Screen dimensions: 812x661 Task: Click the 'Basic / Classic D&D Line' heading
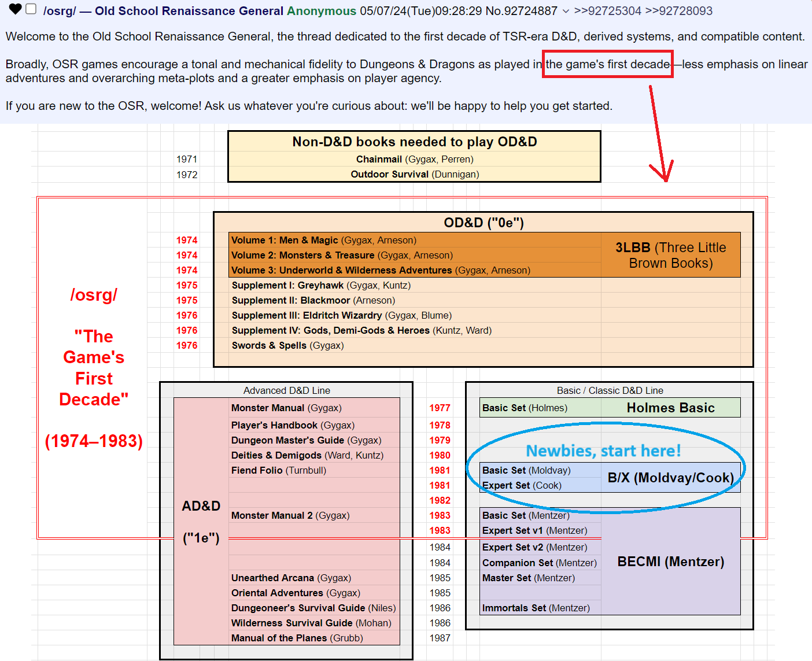(x=610, y=390)
